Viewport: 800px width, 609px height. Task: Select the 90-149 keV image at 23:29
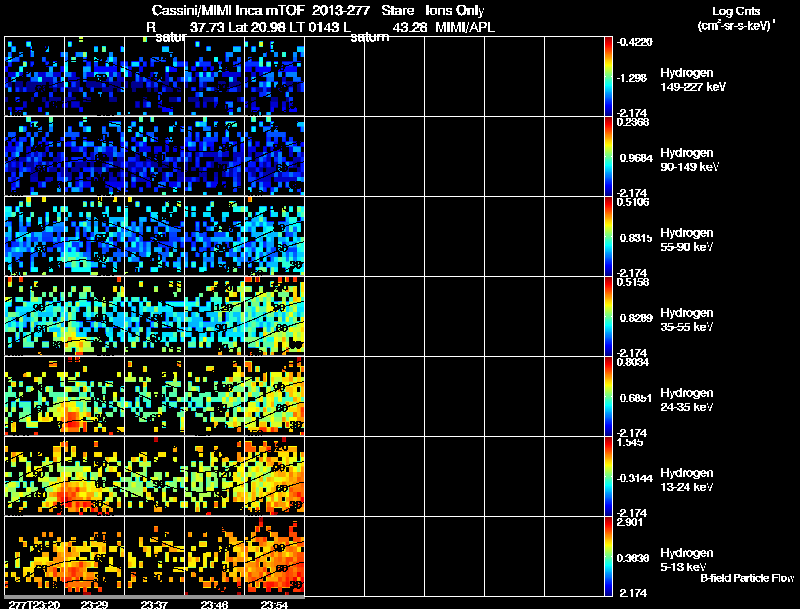tap(94, 156)
